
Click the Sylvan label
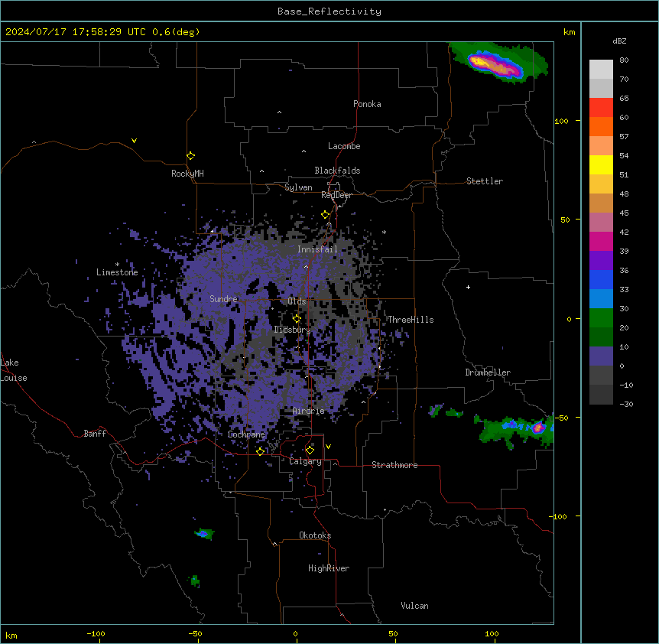[298, 187]
